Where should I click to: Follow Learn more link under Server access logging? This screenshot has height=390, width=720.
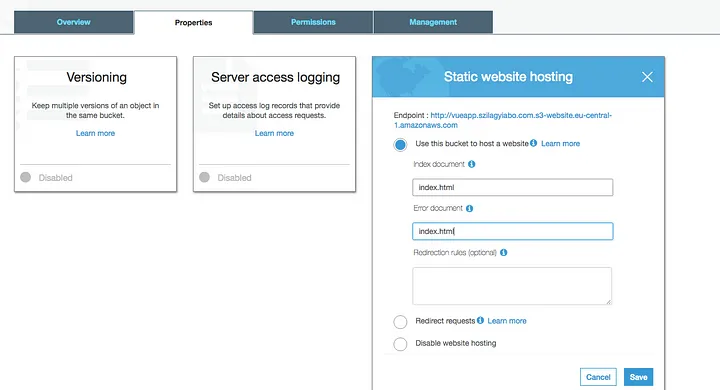tap(275, 133)
